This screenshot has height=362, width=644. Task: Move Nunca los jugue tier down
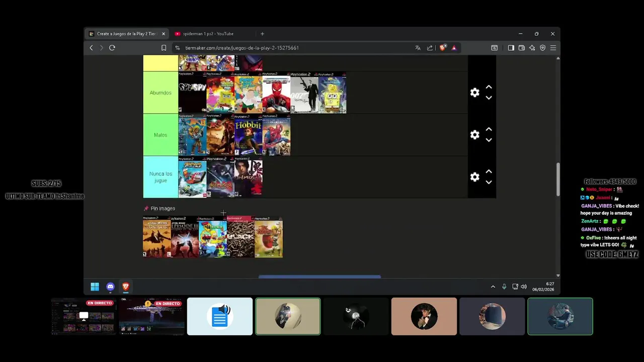489,183
